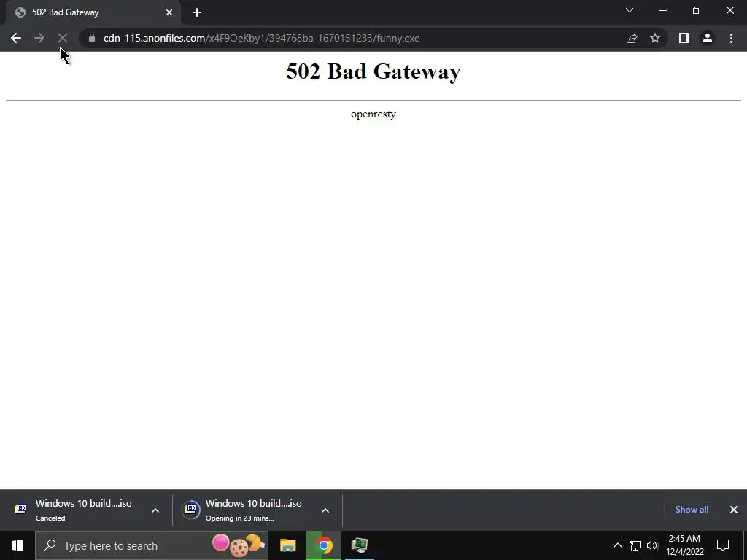Image resolution: width=747 pixels, height=560 pixels.
Task: Open the monitor app in the taskbar
Action: coord(359,545)
